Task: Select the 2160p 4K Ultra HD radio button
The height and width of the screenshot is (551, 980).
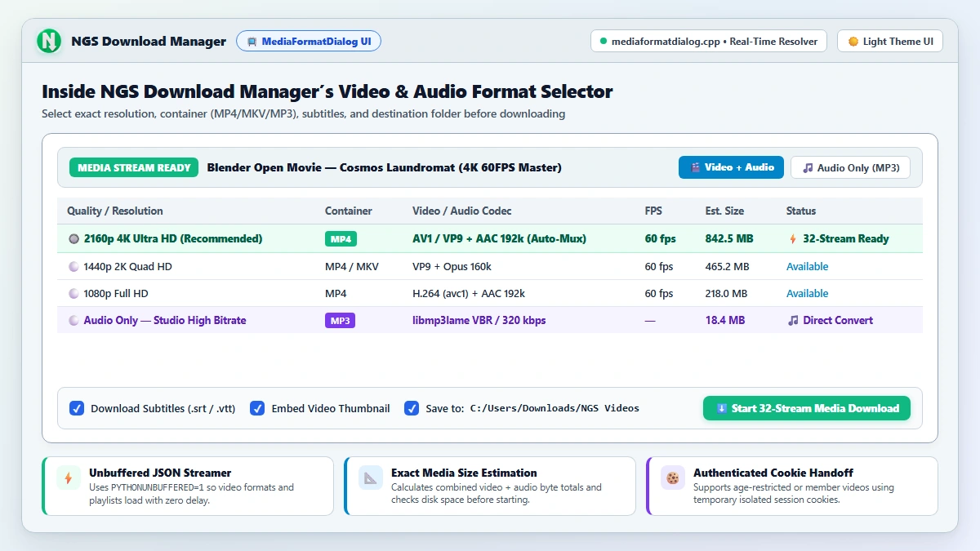Action: [74, 239]
